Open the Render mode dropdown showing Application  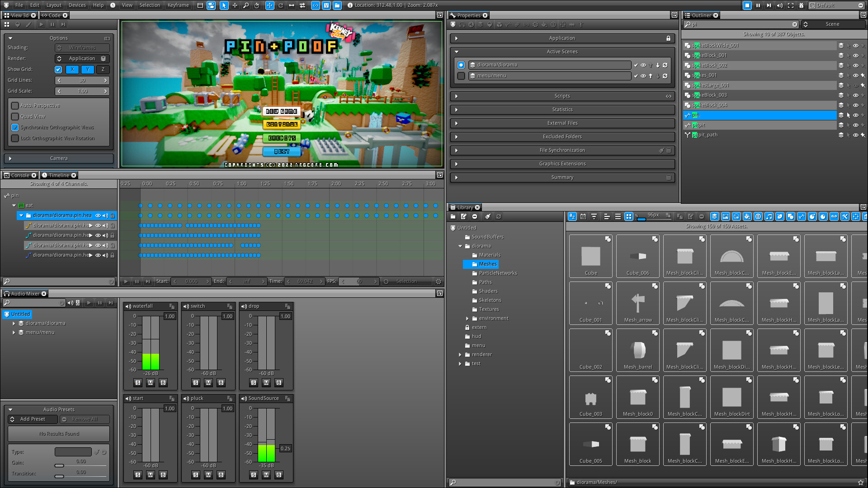[82, 58]
